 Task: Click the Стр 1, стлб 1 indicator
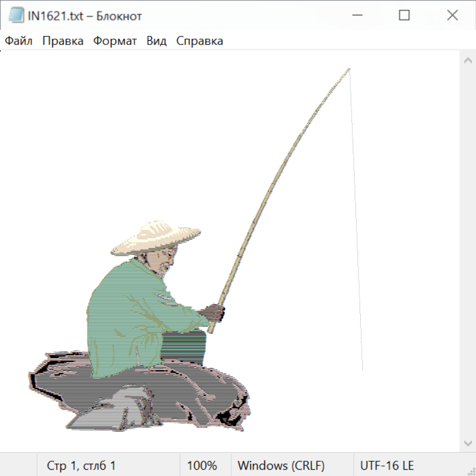pyautogui.click(x=81, y=465)
